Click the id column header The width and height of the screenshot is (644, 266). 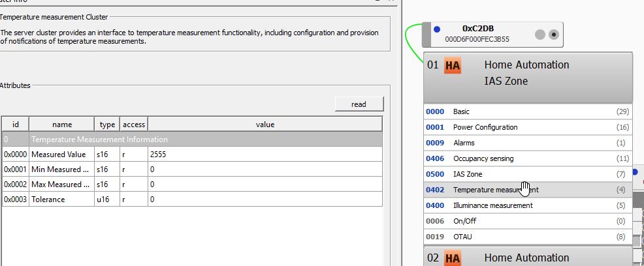tap(16, 124)
